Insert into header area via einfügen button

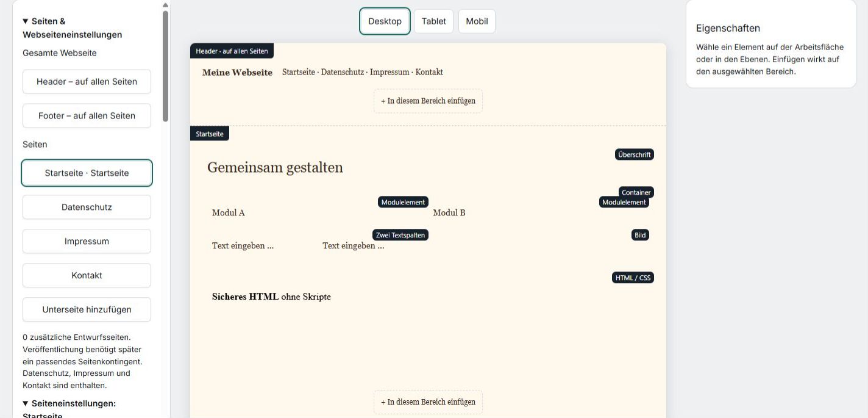[x=428, y=101]
